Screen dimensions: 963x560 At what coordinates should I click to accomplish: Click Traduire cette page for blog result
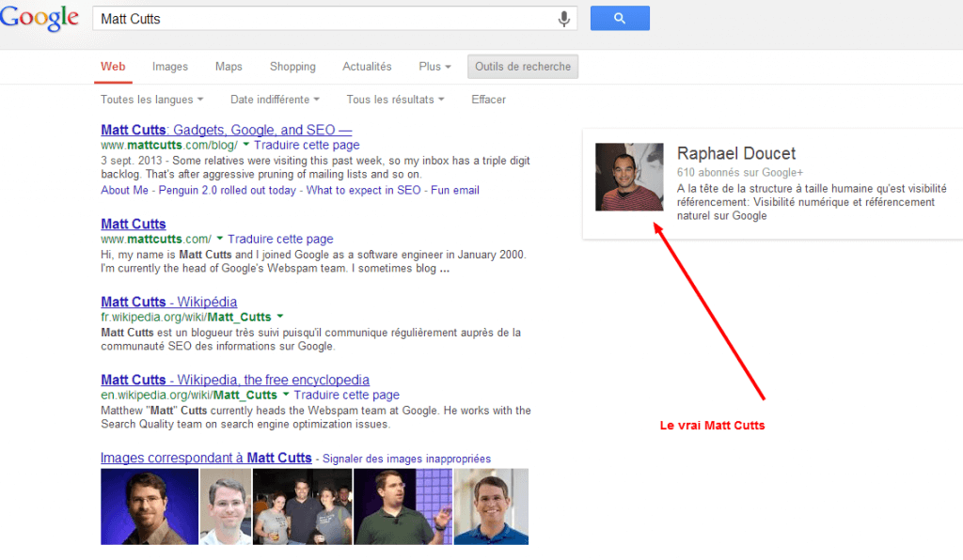tap(307, 146)
